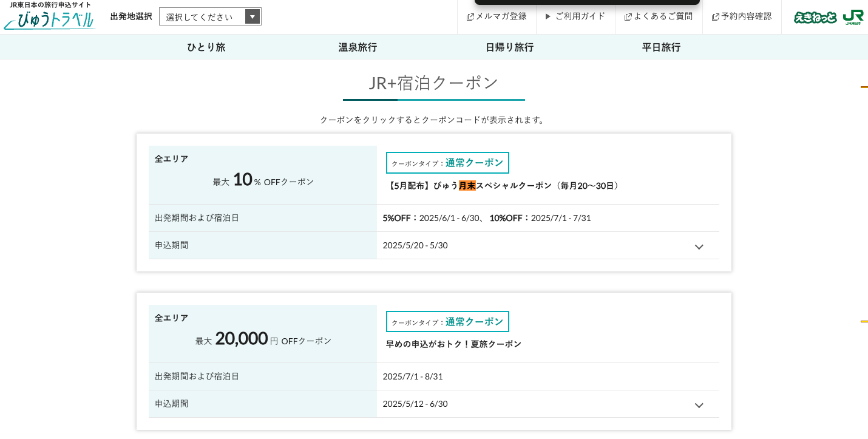Click external-link icon beside よくあるご質問
The width and height of the screenshot is (868, 439).
pyautogui.click(x=628, y=17)
